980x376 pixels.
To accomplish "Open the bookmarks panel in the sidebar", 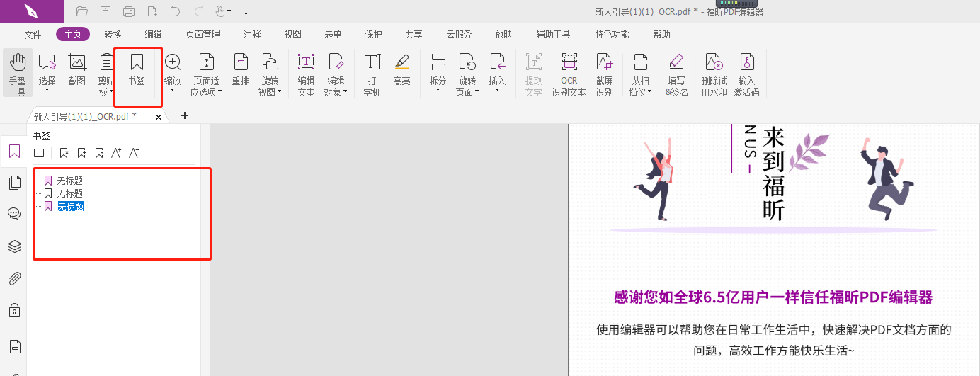I will (x=14, y=151).
